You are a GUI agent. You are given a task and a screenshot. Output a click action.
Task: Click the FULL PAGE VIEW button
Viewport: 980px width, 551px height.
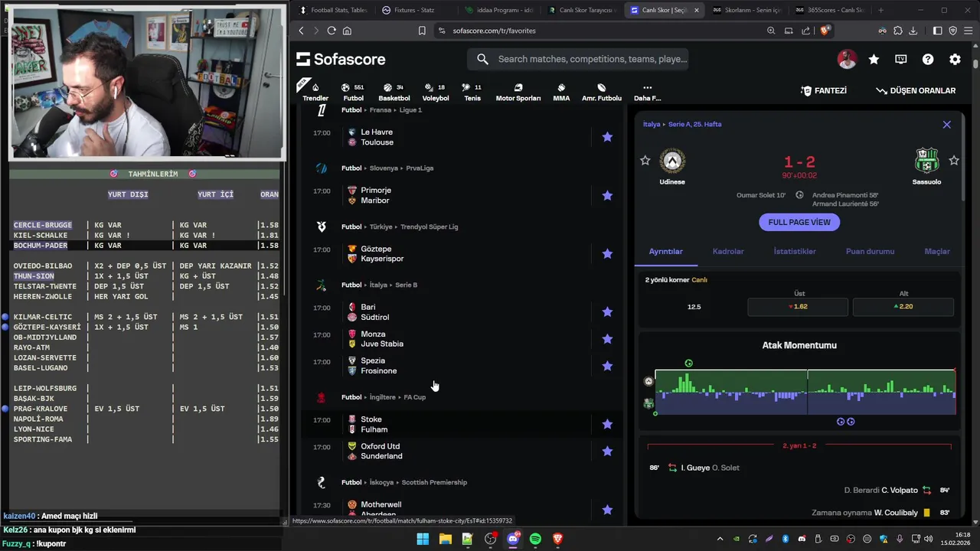[799, 222]
